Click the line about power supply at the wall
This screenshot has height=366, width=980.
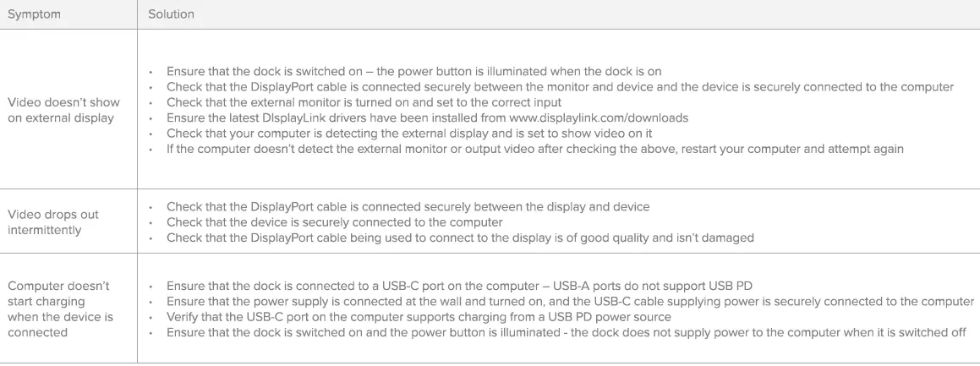coord(570,301)
